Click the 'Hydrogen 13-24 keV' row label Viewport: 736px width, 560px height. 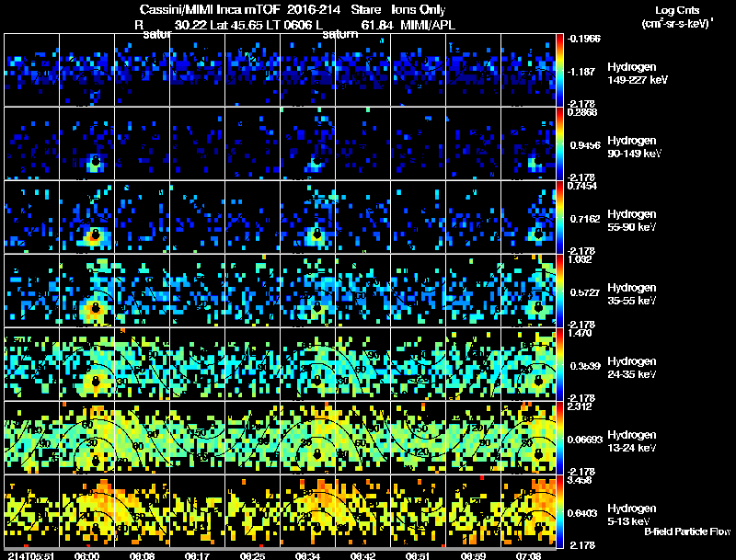(x=632, y=441)
